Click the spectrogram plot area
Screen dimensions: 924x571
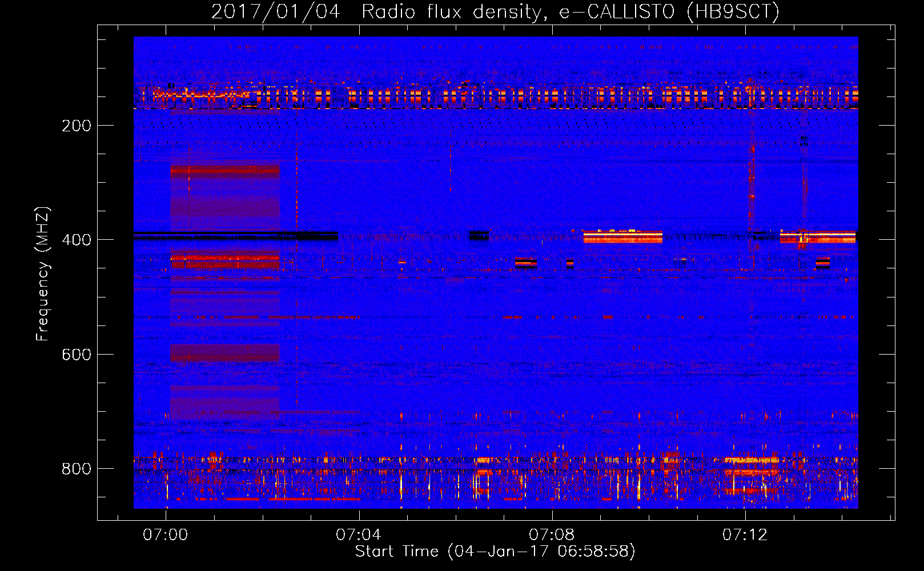click(496, 272)
